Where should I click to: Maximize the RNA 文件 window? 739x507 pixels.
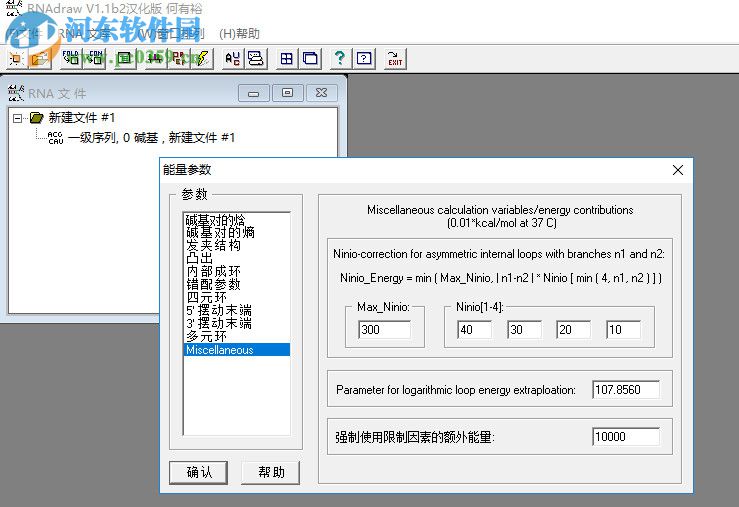pos(287,93)
